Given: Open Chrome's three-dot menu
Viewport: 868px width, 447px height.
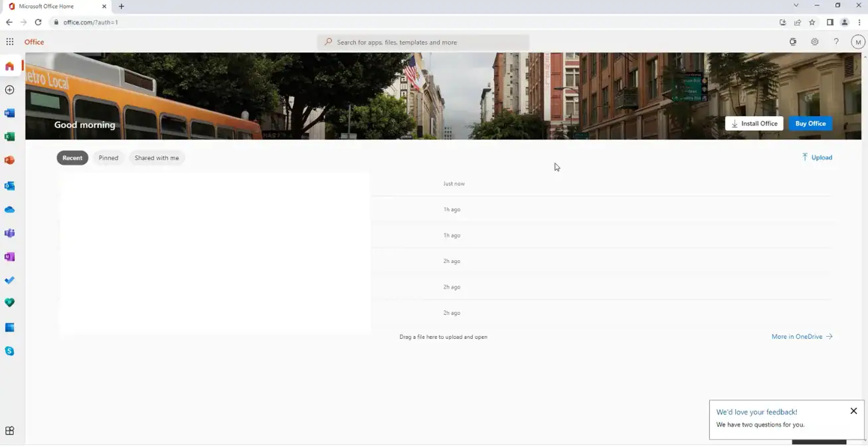Looking at the screenshot, I should (x=859, y=22).
